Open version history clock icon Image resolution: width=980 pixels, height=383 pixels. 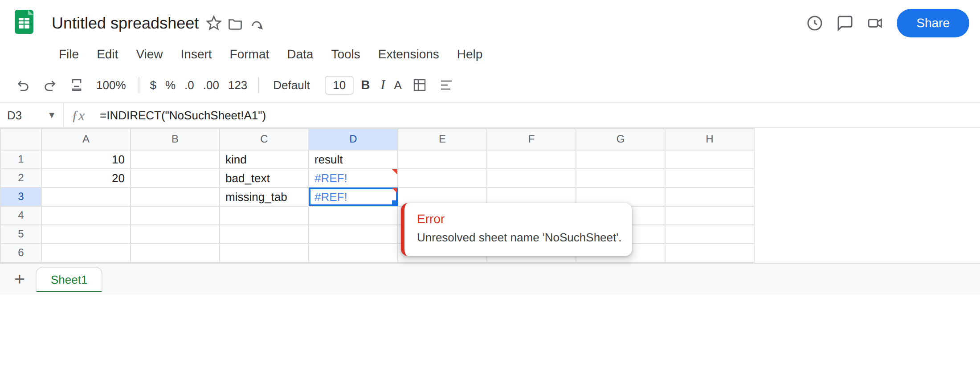[814, 23]
